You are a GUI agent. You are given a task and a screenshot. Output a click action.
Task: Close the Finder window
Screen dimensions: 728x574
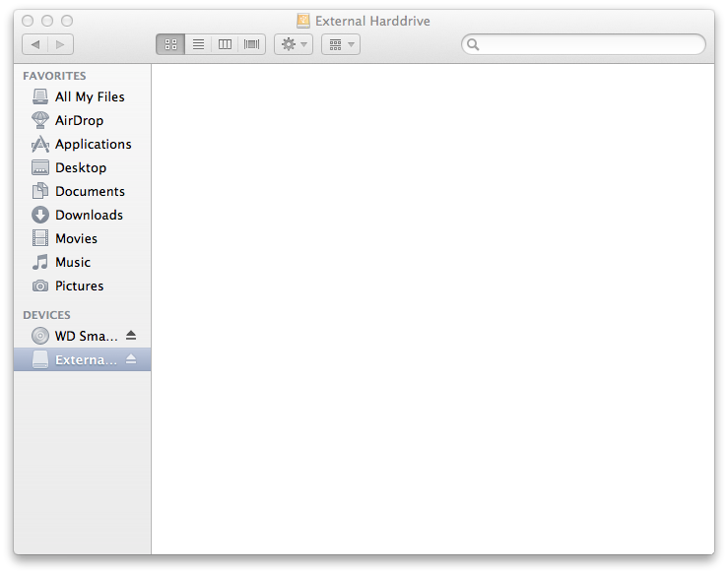[x=28, y=21]
